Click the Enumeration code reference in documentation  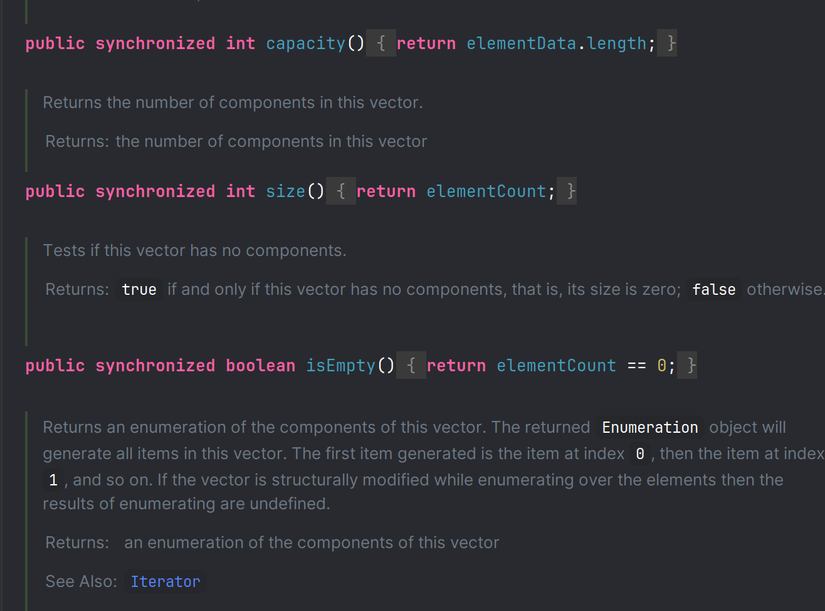click(650, 427)
